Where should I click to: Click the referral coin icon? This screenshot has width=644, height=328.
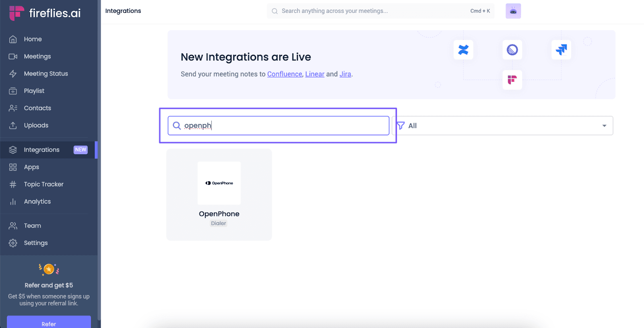49,269
